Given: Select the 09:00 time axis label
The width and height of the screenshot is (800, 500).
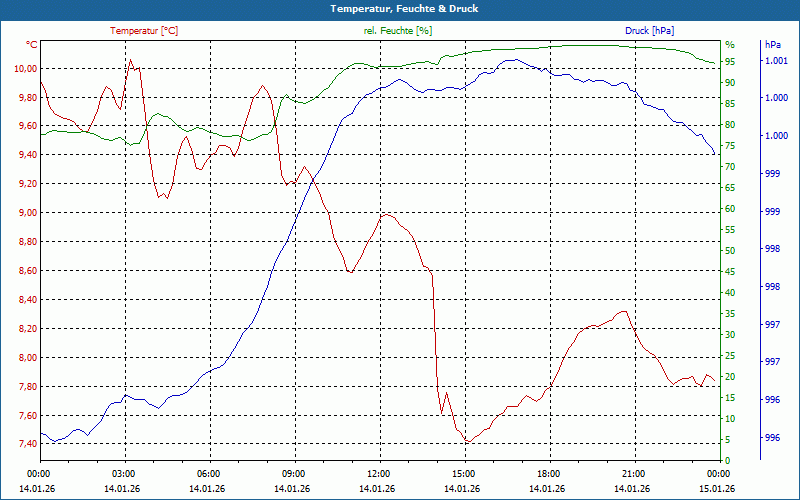Looking at the screenshot, I should [295, 473].
